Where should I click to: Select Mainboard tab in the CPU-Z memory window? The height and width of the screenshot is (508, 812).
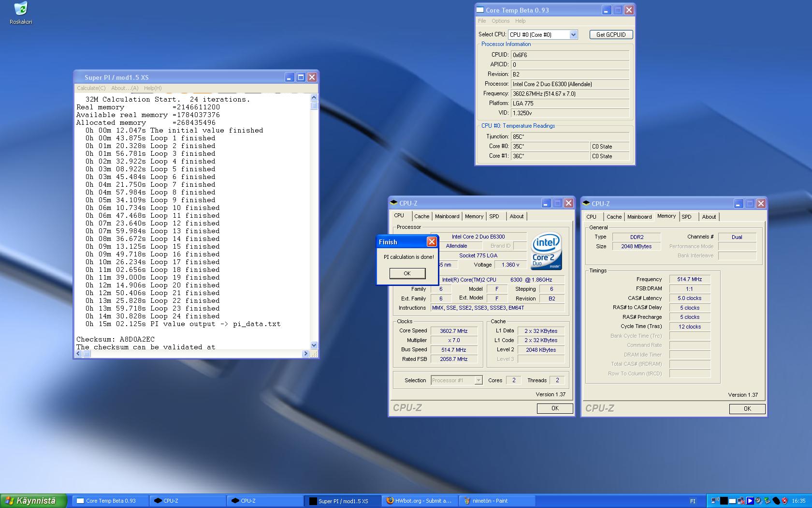pyautogui.click(x=639, y=217)
